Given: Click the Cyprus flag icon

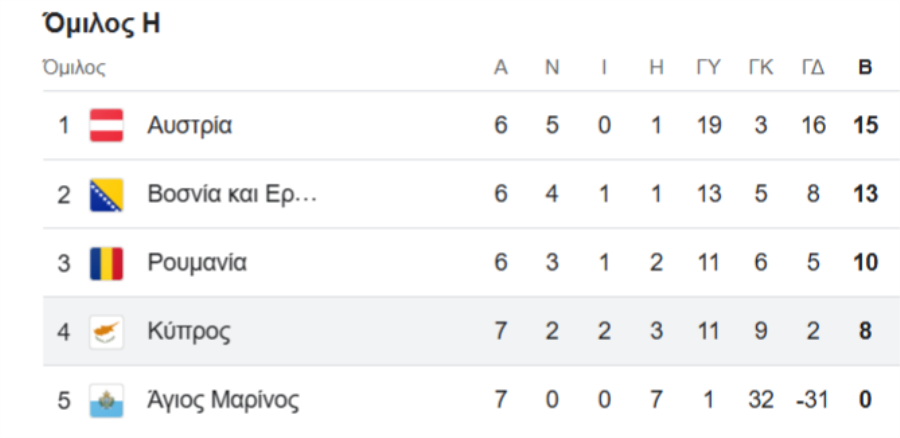Looking at the screenshot, I should tap(107, 331).
